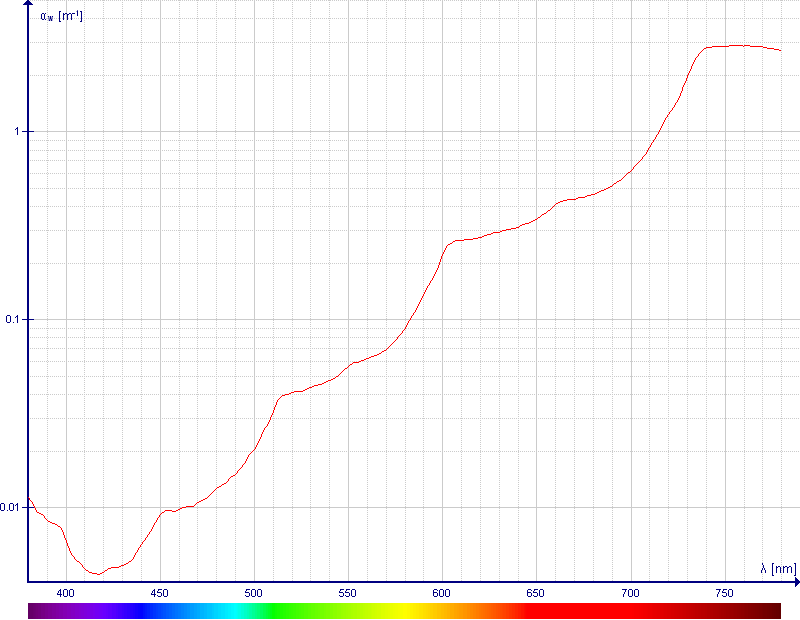800x620 pixels.
Task: Click the x-axis label λ [nm]
Action: 778,569
